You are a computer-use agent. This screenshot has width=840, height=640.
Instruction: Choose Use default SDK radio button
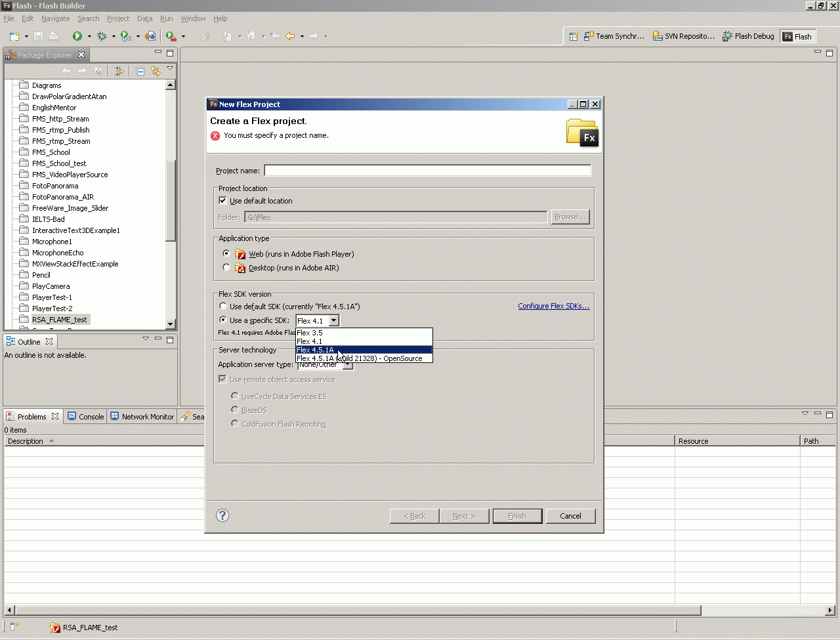(223, 306)
